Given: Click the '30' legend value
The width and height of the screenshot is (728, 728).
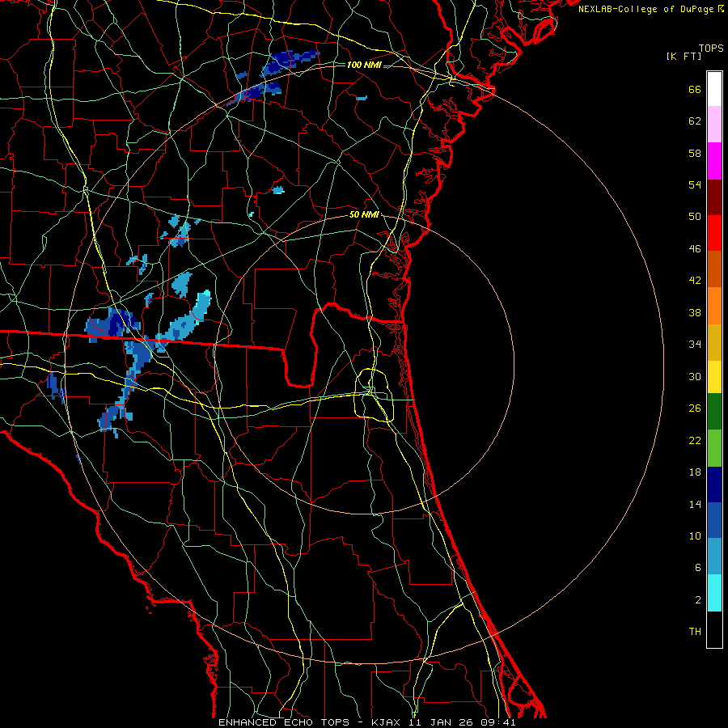Looking at the screenshot, I should click(695, 376).
